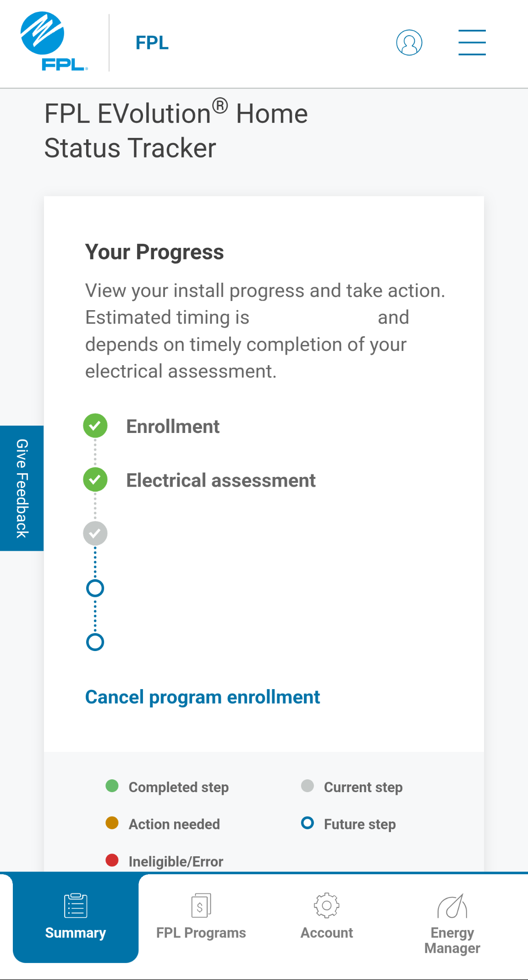Click Cancel program enrollment link
The image size is (528, 980).
click(202, 697)
